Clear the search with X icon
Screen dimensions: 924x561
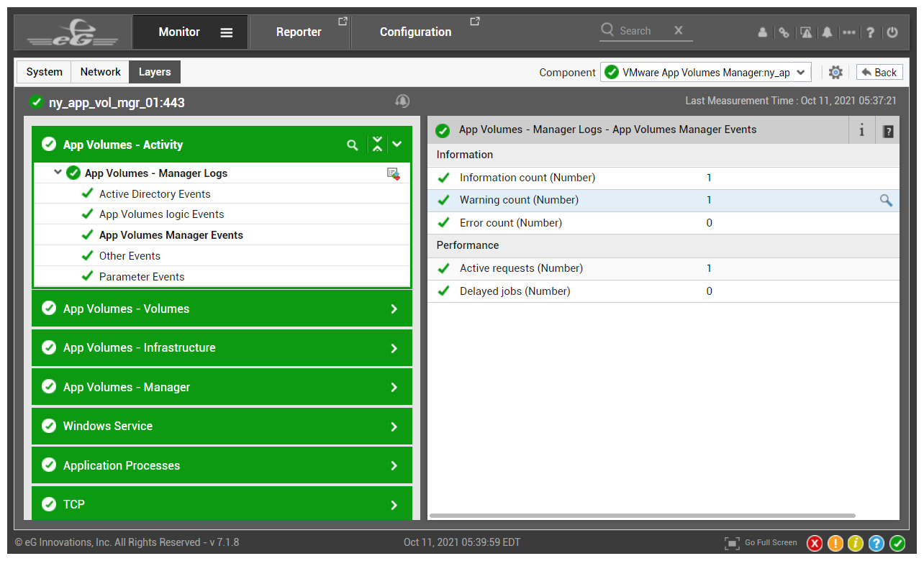tap(679, 30)
